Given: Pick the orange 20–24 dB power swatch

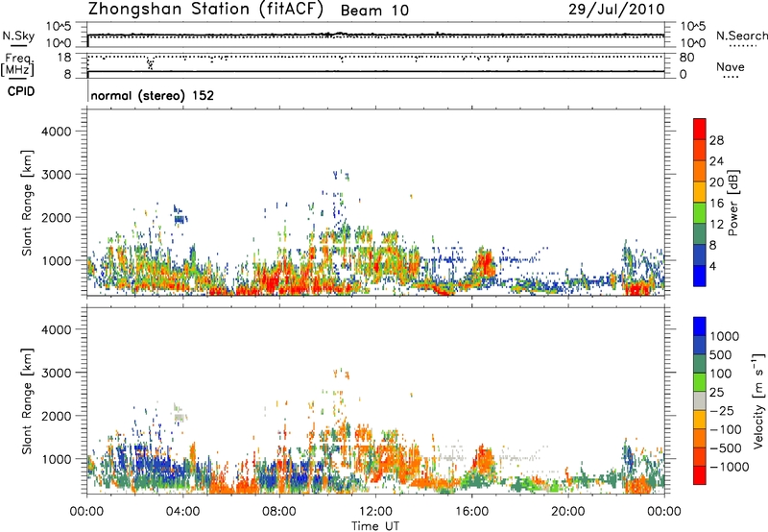Looking at the screenshot, I should 700,171.
